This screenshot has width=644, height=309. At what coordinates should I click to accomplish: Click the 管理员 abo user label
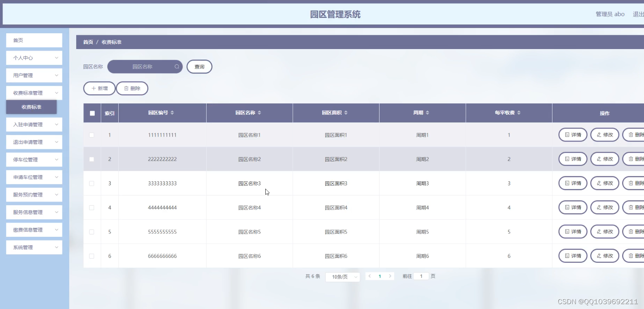(610, 14)
